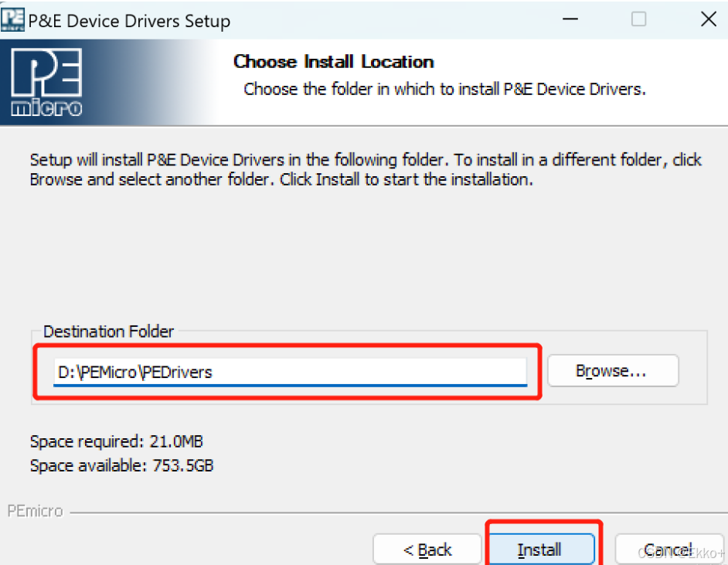Click the P&E title bar icon
The height and width of the screenshot is (565, 728).
[x=12, y=20]
